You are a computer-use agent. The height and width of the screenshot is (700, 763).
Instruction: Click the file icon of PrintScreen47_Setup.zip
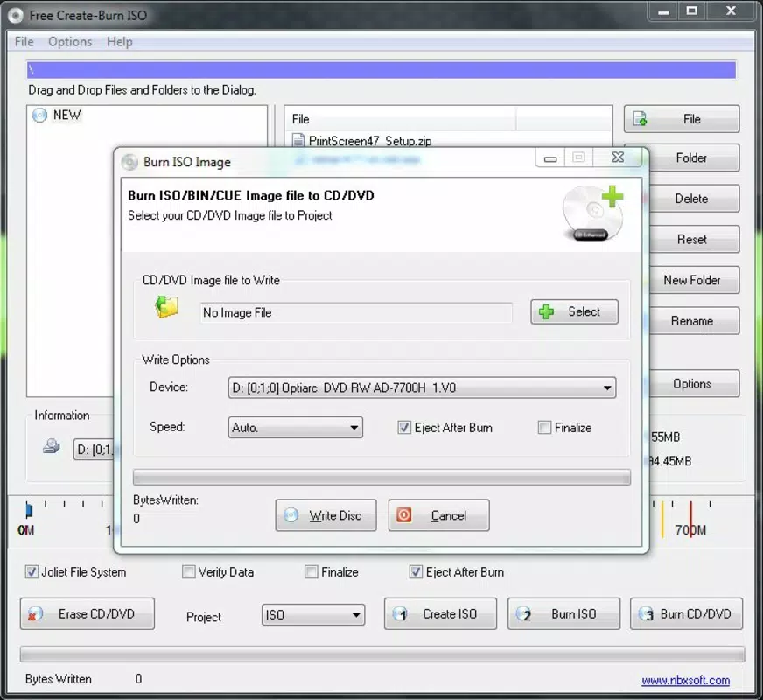click(x=297, y=141)
